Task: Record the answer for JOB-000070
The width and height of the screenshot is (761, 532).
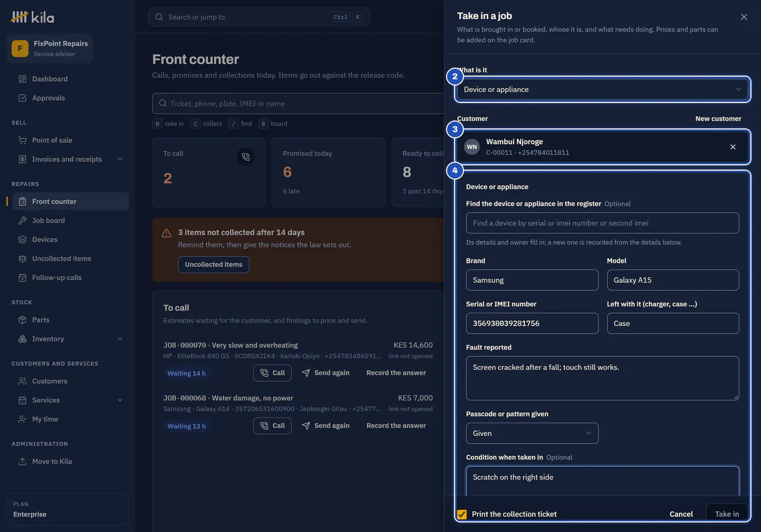Action: coord(396,372)
